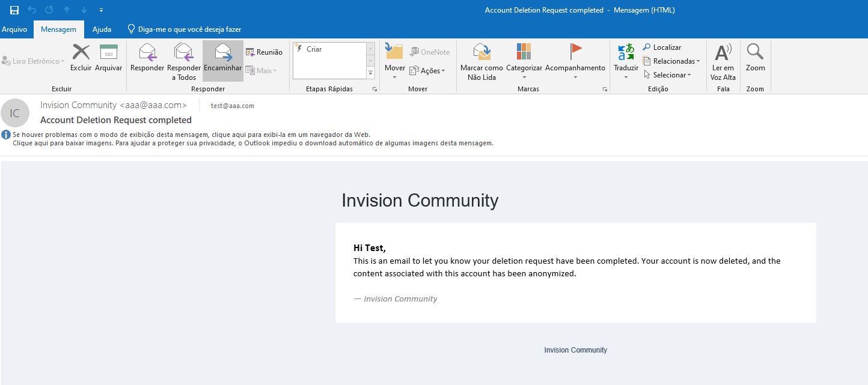Save message using the floppy disk icon
The image size is (868, 385).
coord(14,10)
